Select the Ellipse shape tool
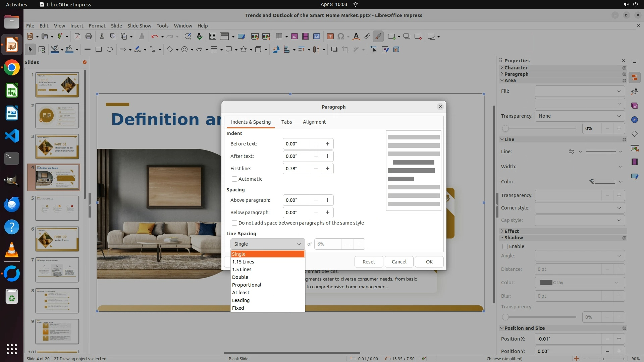The width and height of the screenshot is (644, 362). click(110, 50)
